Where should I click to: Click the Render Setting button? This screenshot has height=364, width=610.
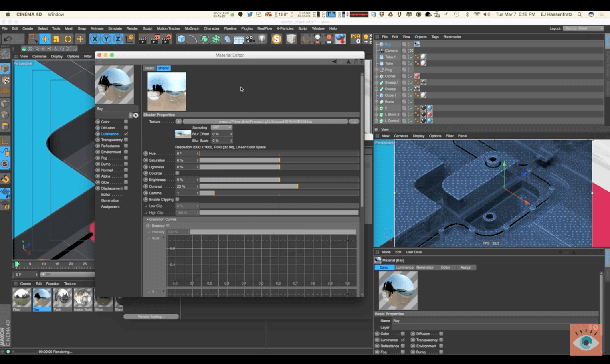click(151, 317)
